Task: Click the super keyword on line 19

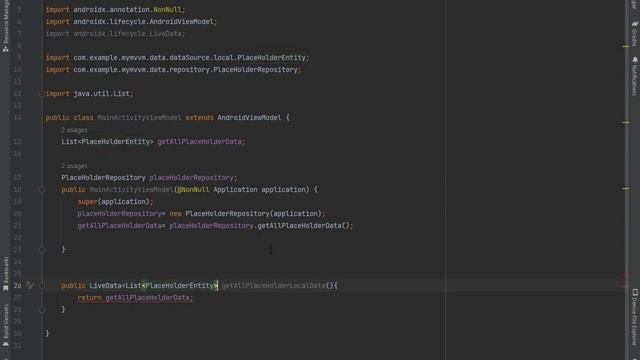Action: click(x=87, y=202)
